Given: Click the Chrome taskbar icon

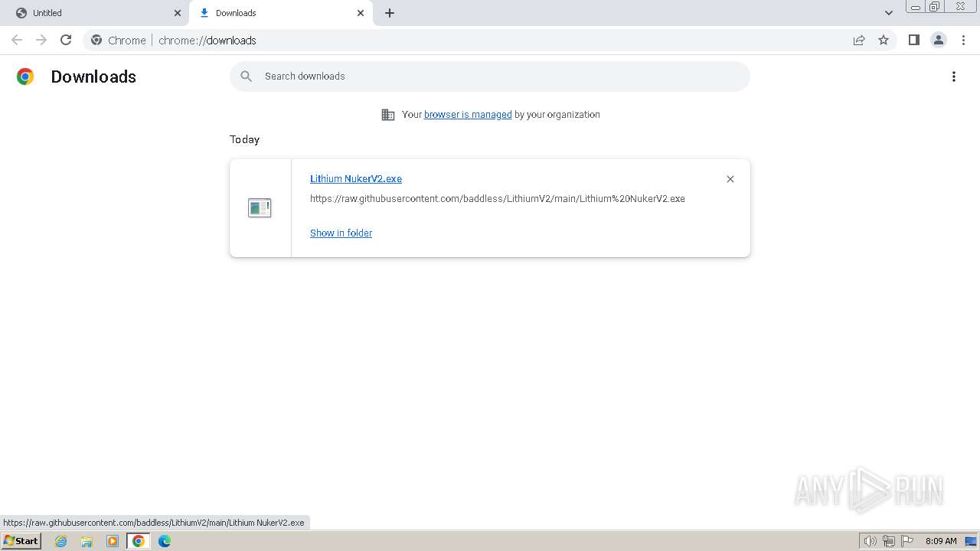Looking at the screenshot, I should click(139, 541).
